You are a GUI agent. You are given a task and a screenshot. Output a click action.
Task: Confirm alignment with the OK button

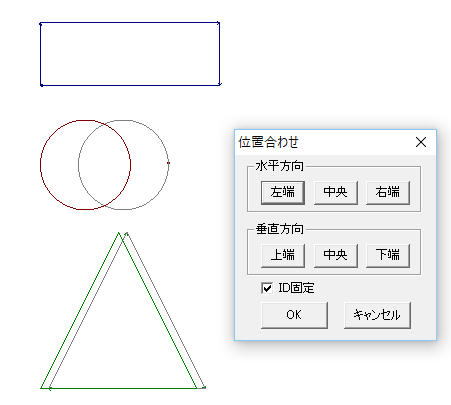click(294, 315)
